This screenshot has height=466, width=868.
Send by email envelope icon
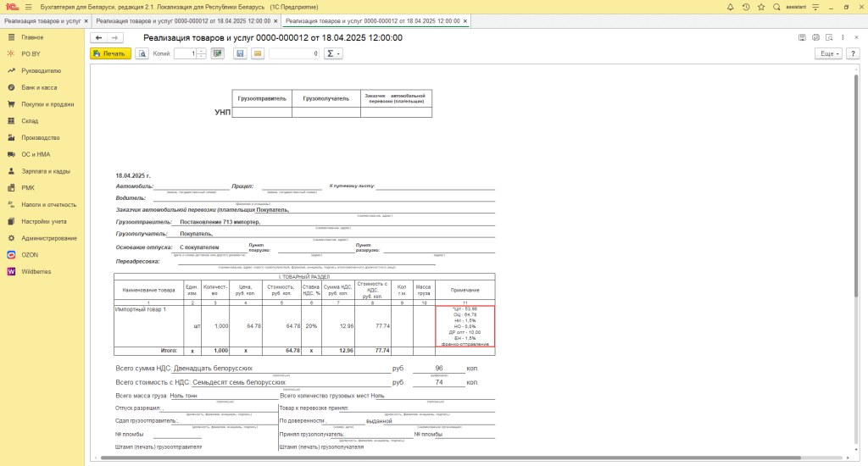tap(258, 53)
